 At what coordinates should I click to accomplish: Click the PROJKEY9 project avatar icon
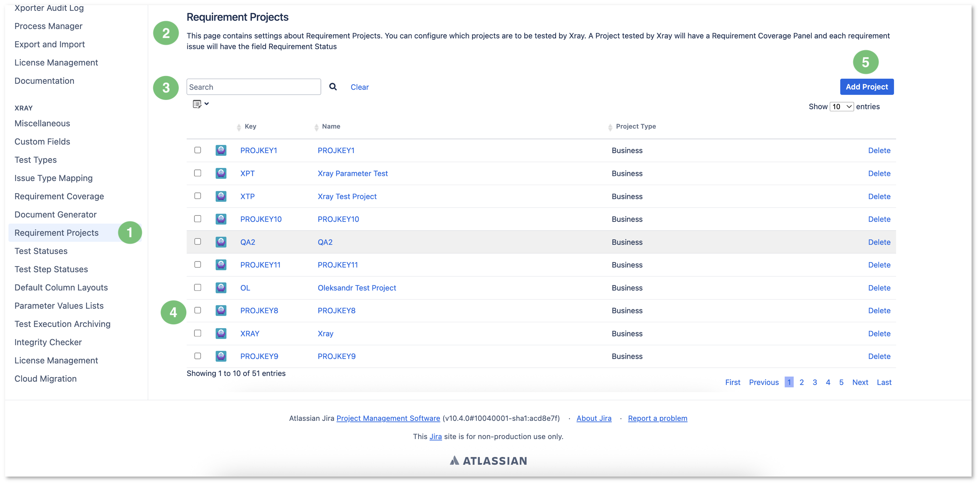click(x=221, y=356)
